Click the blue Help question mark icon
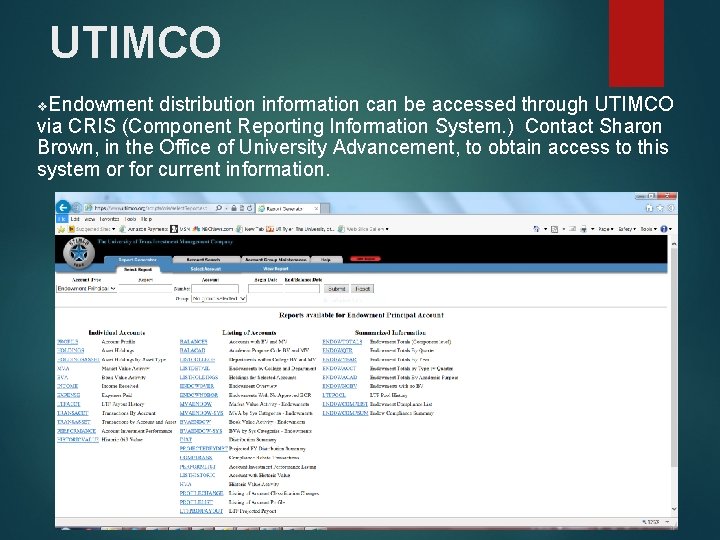This screenshot has width=720, height=540. click(x=664, y=229)
